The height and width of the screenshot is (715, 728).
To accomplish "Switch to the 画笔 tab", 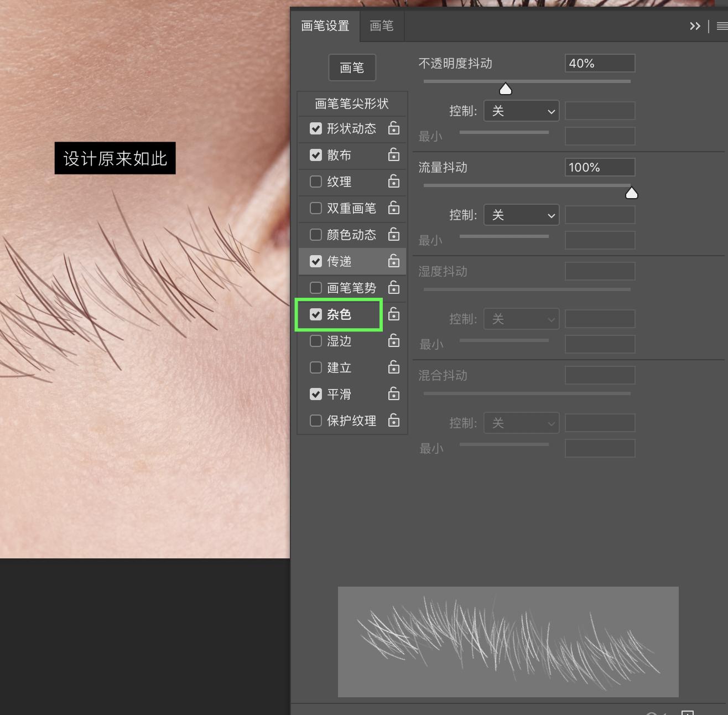I will click(382, 25).
